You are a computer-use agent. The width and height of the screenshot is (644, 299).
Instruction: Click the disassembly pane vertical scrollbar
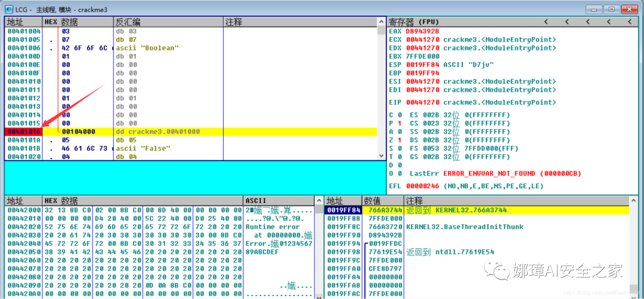point(381,90)
